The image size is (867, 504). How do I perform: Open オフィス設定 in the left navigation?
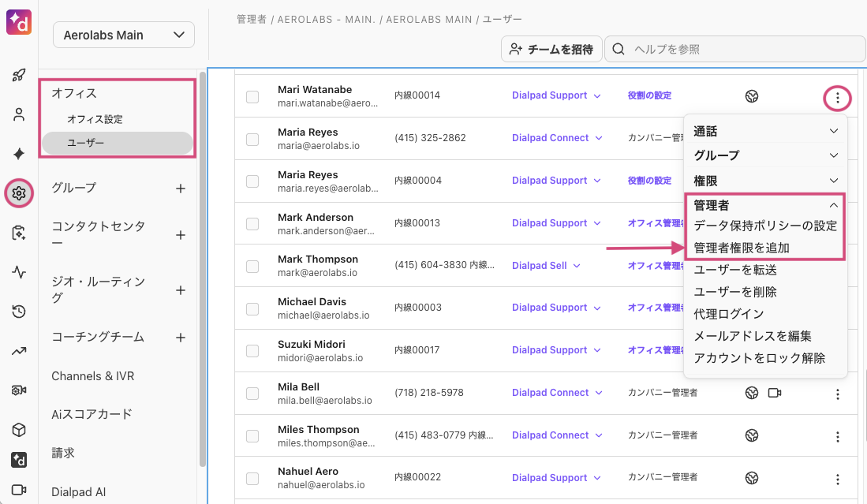95,120
